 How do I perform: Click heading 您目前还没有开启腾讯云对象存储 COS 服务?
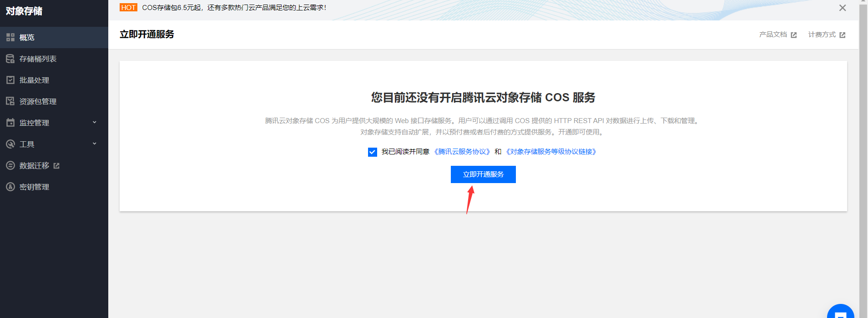[483, 97]
